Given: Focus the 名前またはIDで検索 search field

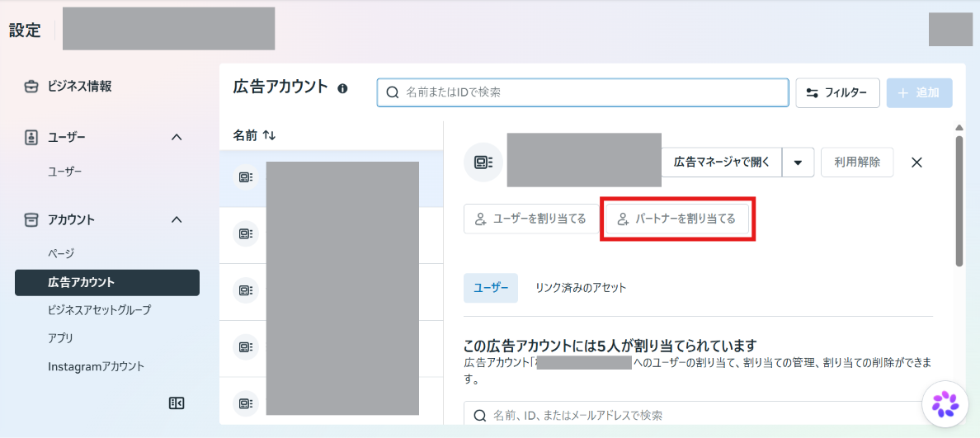Looking at the screenshot, I should (x=582, y=92).
